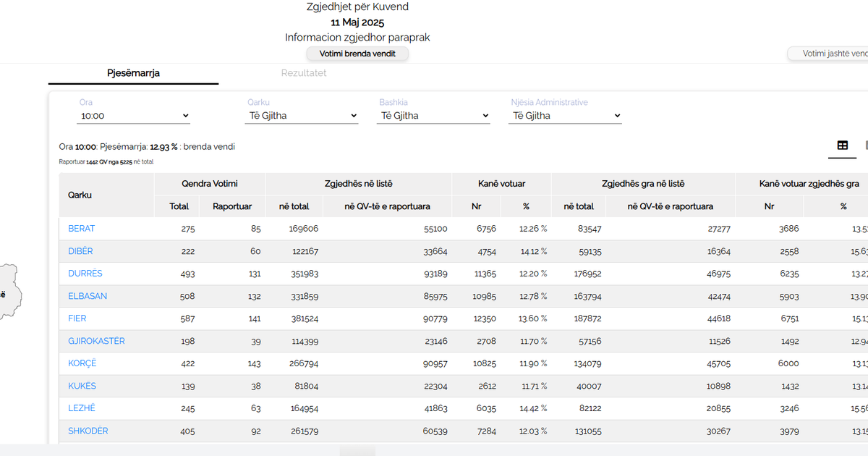Expand the Njësia Administrative dropdown
868x456 pixels.
[x=565, y=116]
